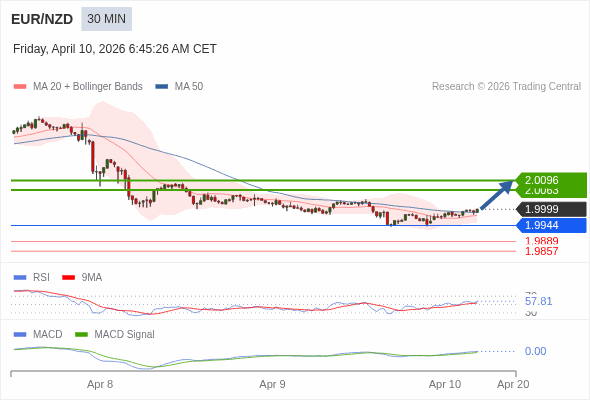590x400 pixels.
Task: Click the Apr 20 axis label
Action: [513, 385]
